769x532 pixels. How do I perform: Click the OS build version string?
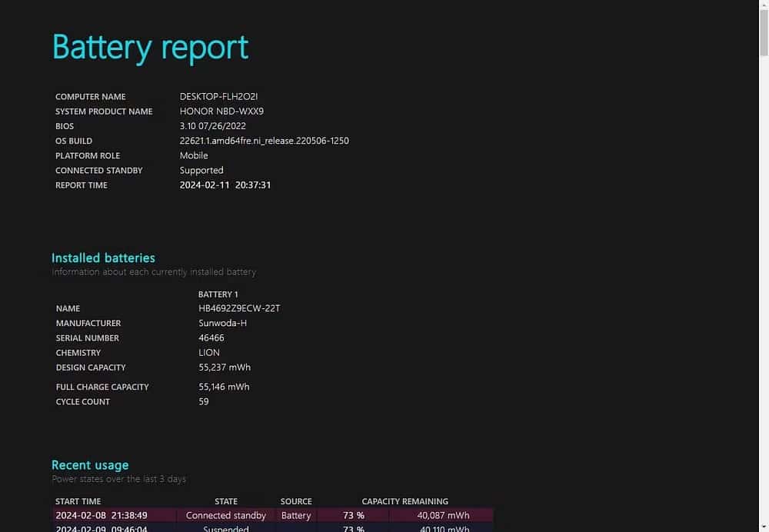tap(265, 141)
